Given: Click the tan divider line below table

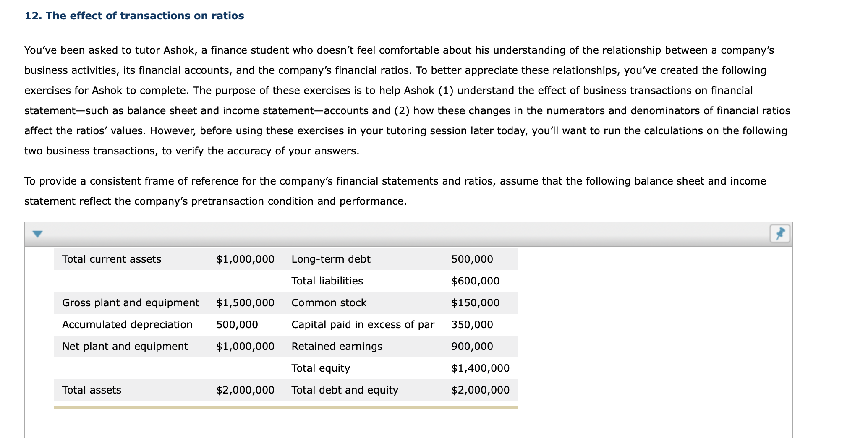Looking at the screenshot, I should click(286, 407).
